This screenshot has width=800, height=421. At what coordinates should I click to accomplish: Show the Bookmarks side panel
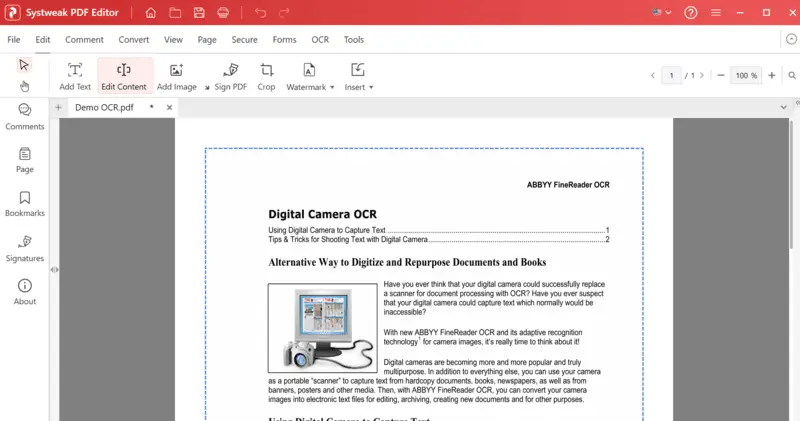(24, 204)
